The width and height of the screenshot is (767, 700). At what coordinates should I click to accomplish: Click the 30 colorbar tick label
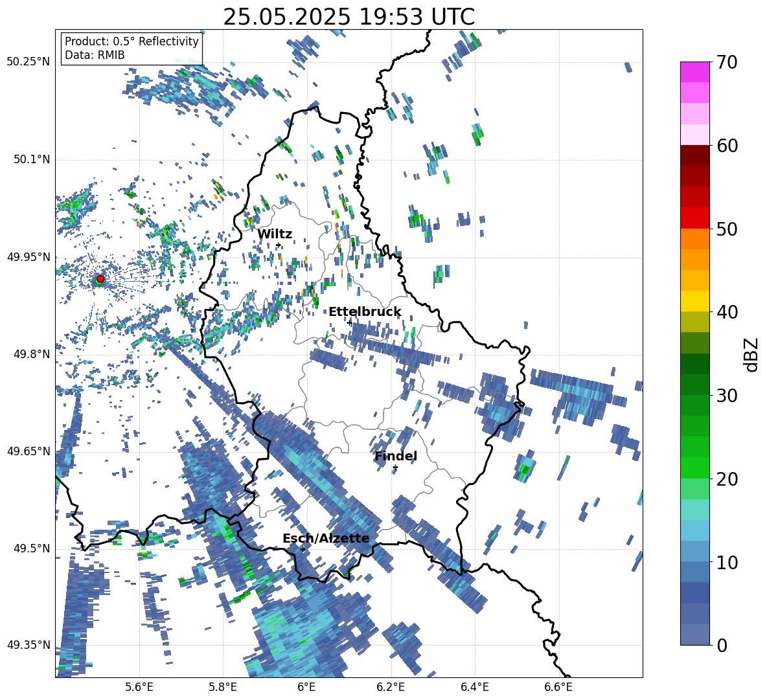coord(727,396)
